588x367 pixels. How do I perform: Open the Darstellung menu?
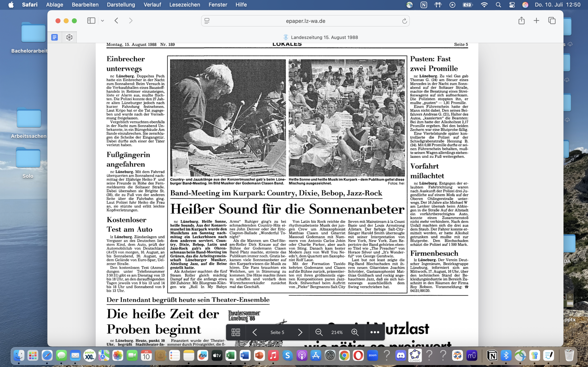121,5
